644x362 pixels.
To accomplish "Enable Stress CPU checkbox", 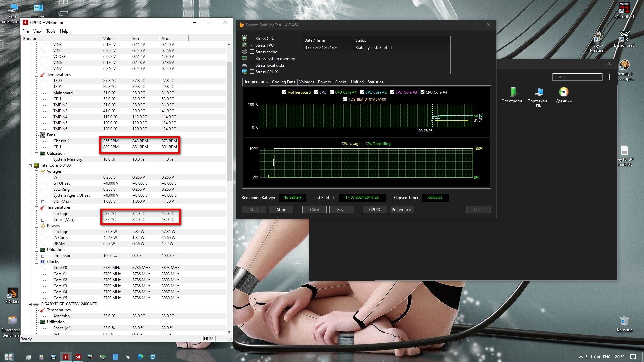I will tap(252, 38).
